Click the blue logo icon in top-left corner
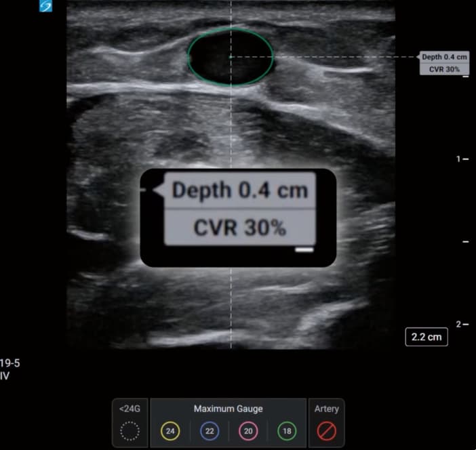 pyautogui.click(x=46, y=6)
